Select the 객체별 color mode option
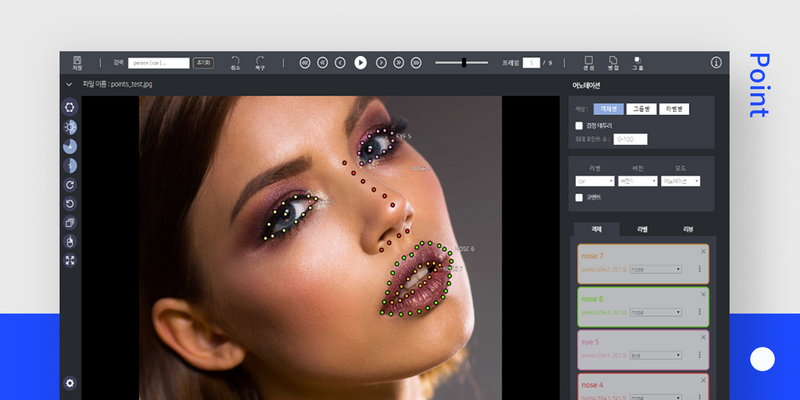Viewport: 800px width, 400px height. [609, 108]
